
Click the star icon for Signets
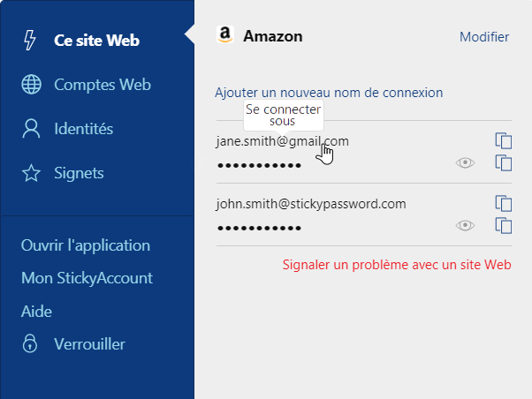(31, 173)
